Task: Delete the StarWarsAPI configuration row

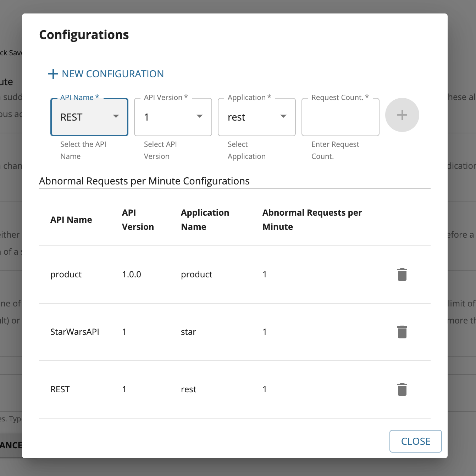Action: point(402,332)
